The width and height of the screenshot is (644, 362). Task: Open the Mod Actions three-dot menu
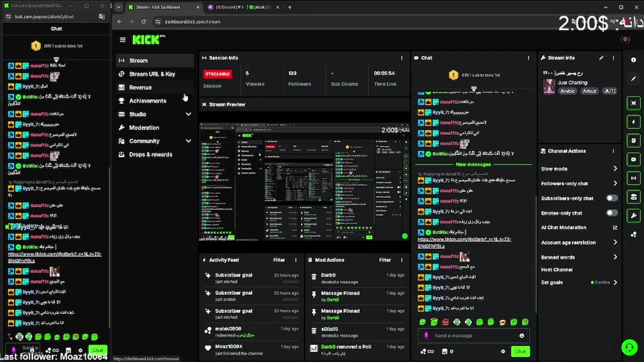click(401, 260)
